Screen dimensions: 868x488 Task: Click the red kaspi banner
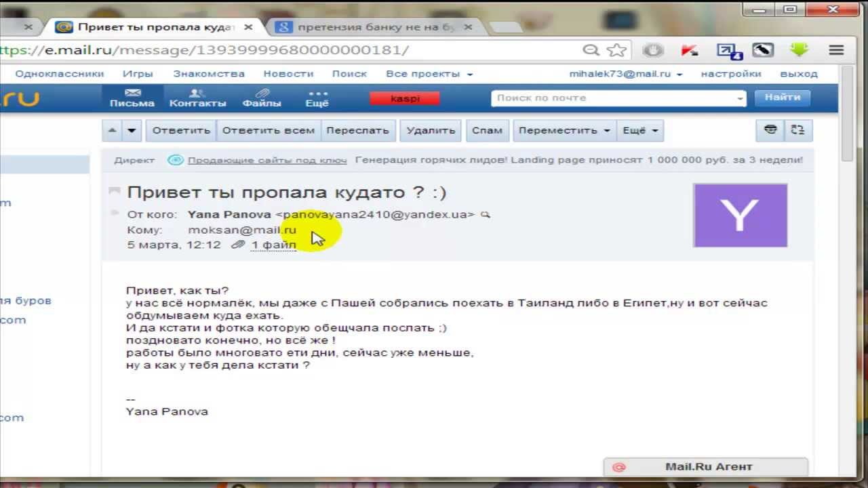coord(405,98)
